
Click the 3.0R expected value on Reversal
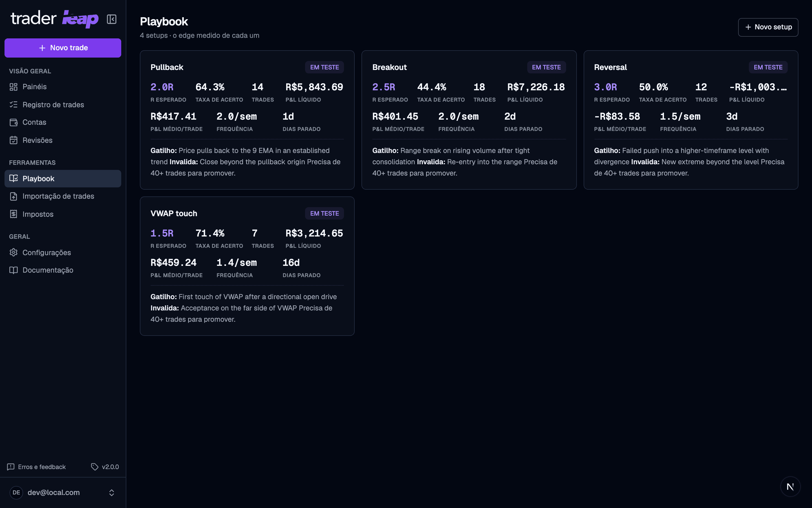tap(605, 87)
